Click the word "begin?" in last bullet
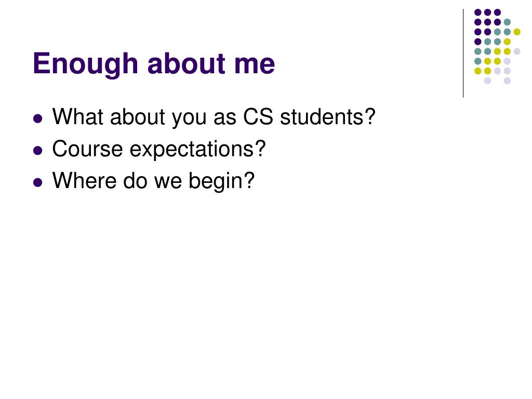This screenshot has height=399, width=532. tap(221, 181)
